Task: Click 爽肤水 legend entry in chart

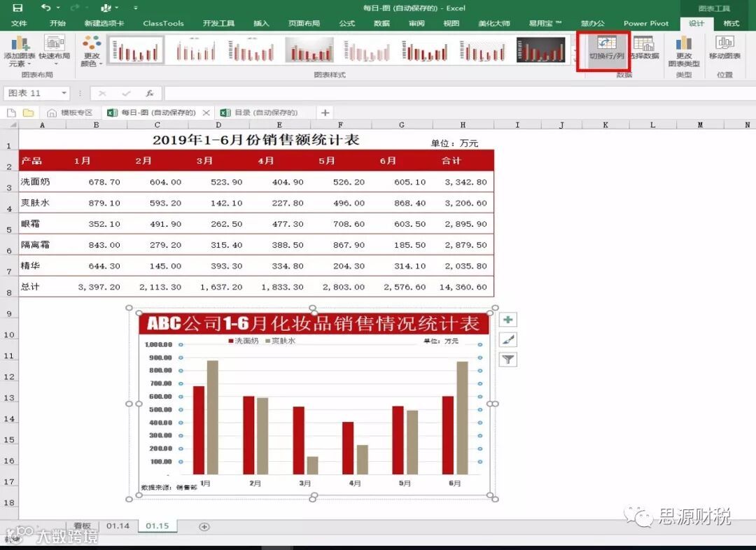Action: coord(281,341)
